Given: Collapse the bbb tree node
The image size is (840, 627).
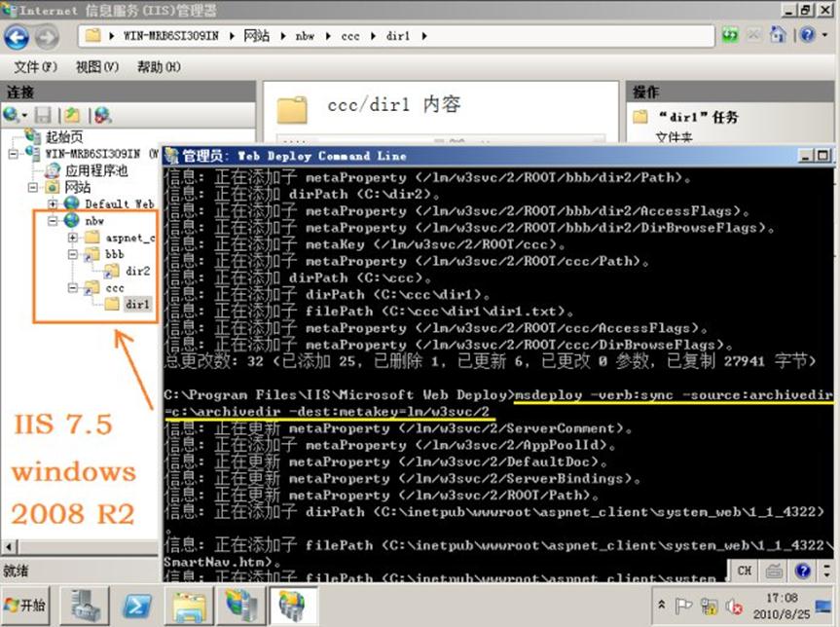Looking at the screenshot, I should click(73, 254).
